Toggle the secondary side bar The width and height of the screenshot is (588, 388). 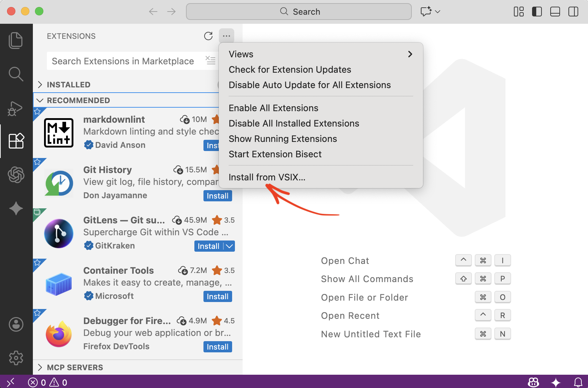pyautogui.click(x=573, y=12)
